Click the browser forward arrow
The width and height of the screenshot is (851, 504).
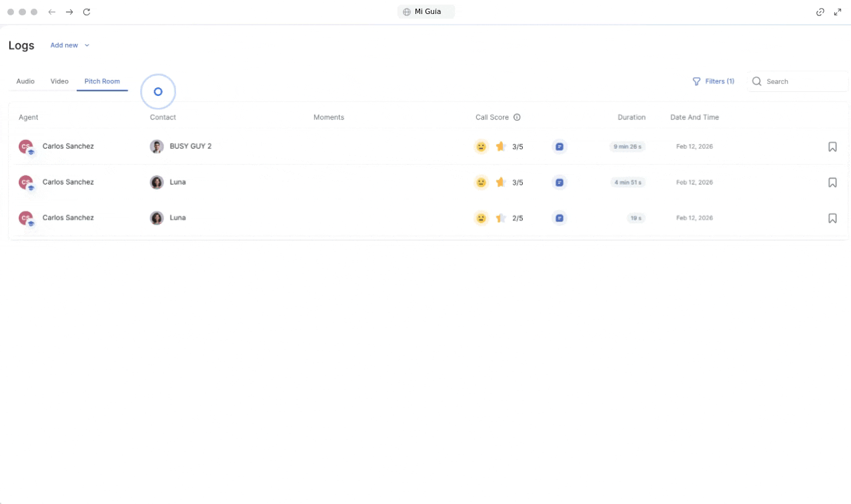69,12
